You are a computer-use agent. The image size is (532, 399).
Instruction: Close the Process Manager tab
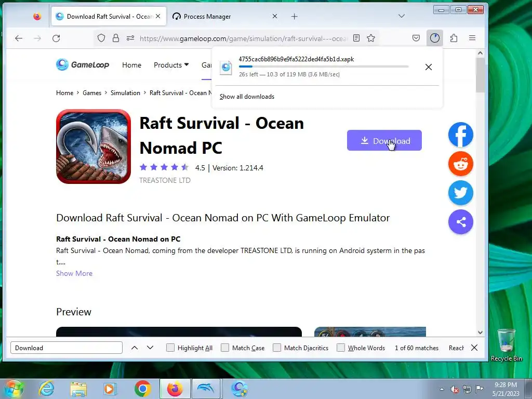coord(275,16)
